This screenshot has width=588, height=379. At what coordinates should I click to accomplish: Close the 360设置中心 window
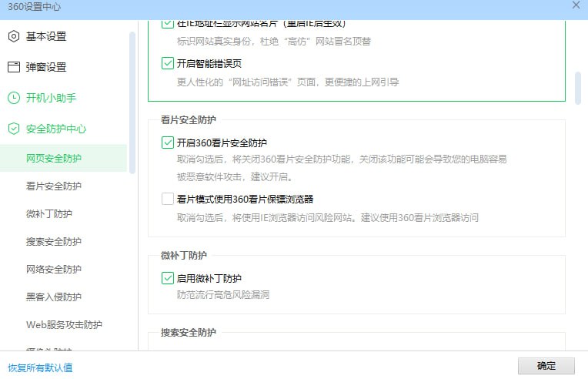coord(576,5)
